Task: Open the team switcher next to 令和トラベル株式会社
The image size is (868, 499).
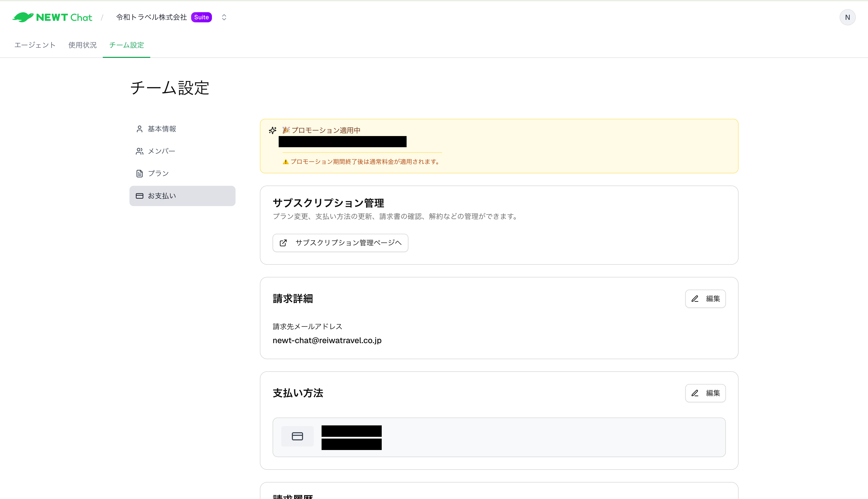Action: point(224,17)
